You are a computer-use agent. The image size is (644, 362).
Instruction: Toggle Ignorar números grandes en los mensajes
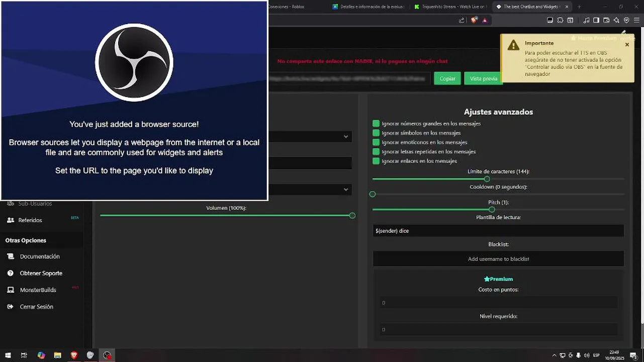[376, 124]
